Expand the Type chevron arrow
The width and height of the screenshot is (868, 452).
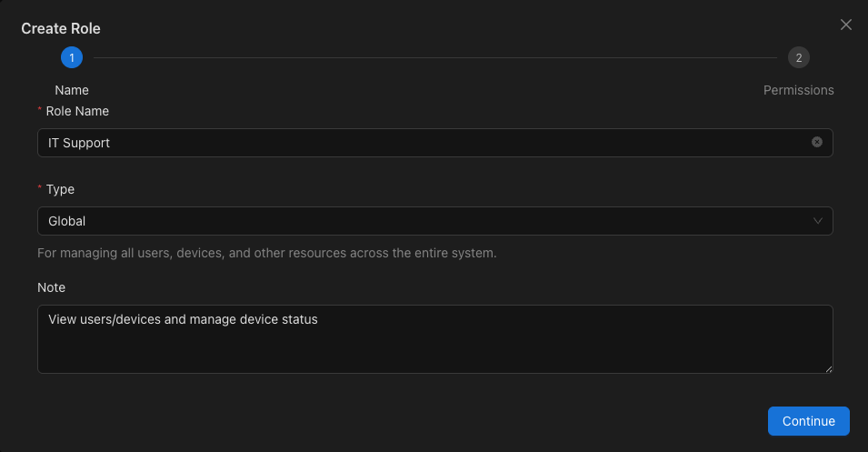click(x=817, y=221)
